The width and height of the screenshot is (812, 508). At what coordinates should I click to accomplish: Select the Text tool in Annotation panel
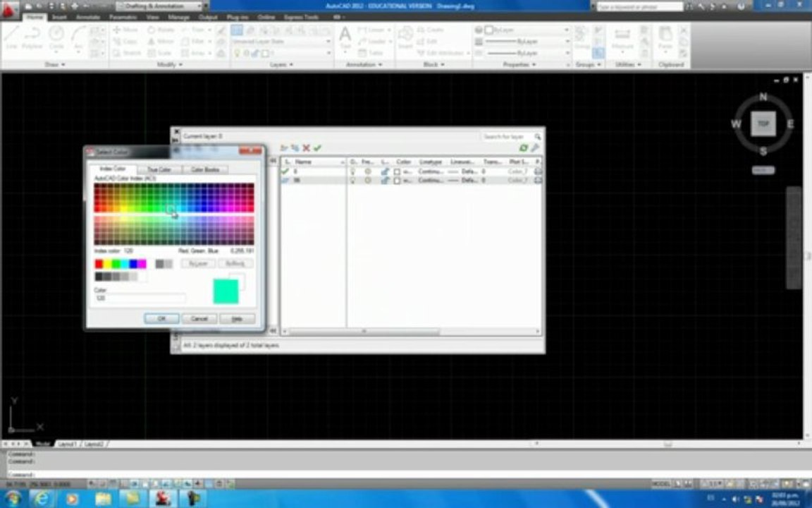(x=345, y=37)
